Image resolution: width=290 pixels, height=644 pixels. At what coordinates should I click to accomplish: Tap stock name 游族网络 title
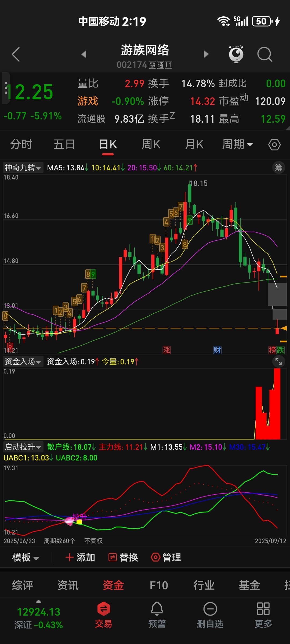click(x=145, y=50)
